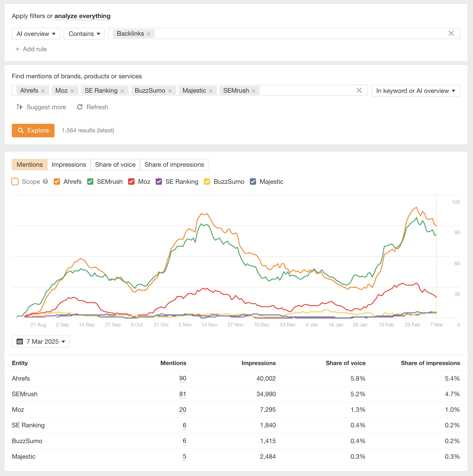The height and width of the screenshot is (476, 473).
Task: Remove the SE Ranking brand tag
Action: pos(123,90)
